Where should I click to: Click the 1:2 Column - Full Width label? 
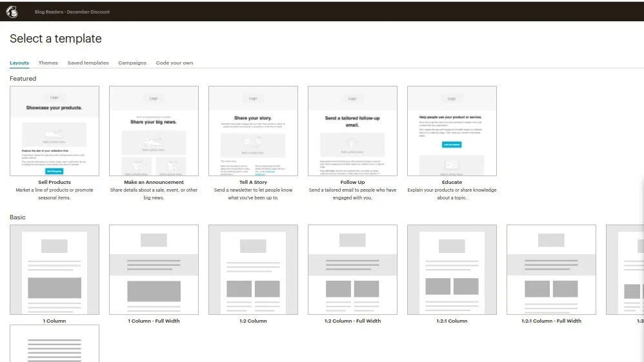[353, 321]
